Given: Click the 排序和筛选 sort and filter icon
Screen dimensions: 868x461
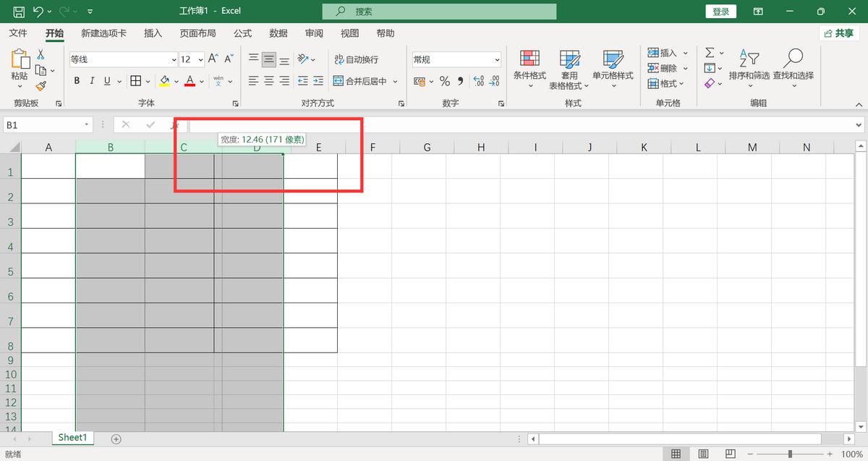Looking at the screenshot, I should (749, 67).
